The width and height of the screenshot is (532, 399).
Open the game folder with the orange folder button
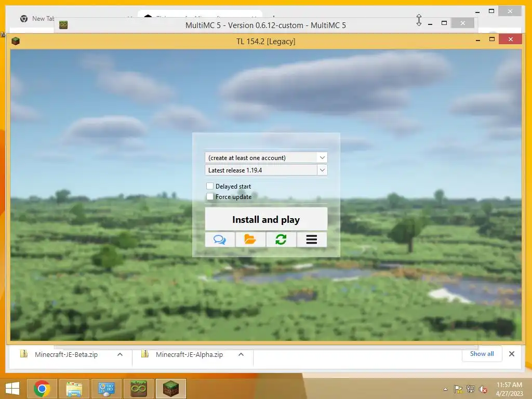[250, 240]
